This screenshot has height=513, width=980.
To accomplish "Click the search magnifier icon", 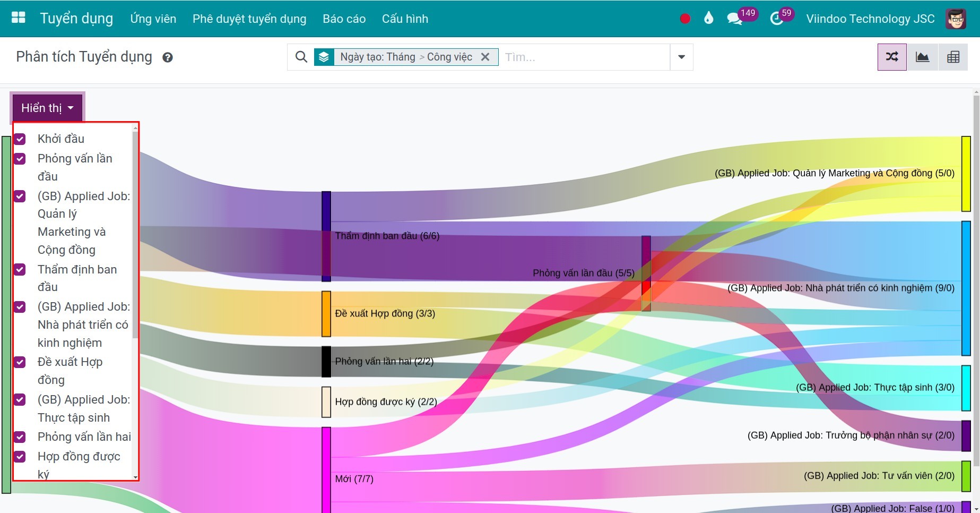I will [x=301, y=57].
